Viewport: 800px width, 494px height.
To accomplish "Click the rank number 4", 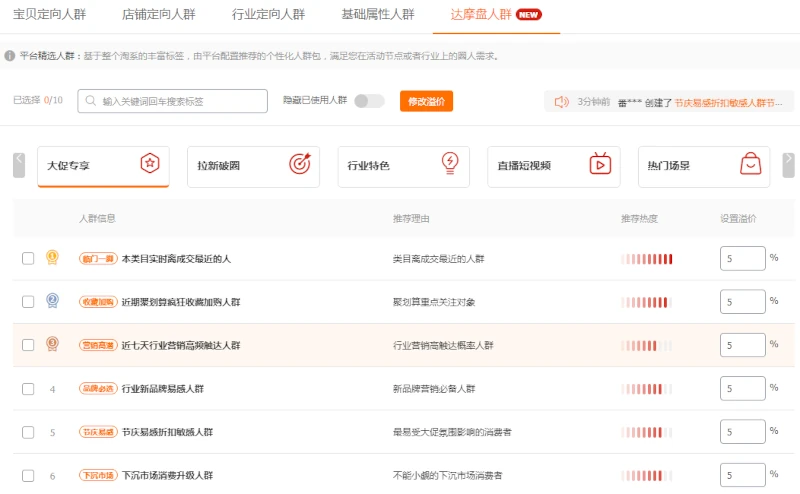I will tap(52, 389).
